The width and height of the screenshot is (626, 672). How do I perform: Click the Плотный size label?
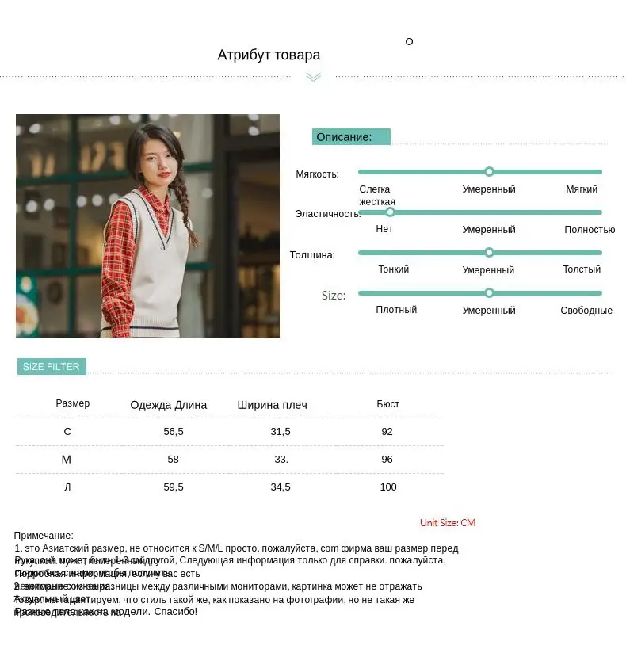click(396, 309)
